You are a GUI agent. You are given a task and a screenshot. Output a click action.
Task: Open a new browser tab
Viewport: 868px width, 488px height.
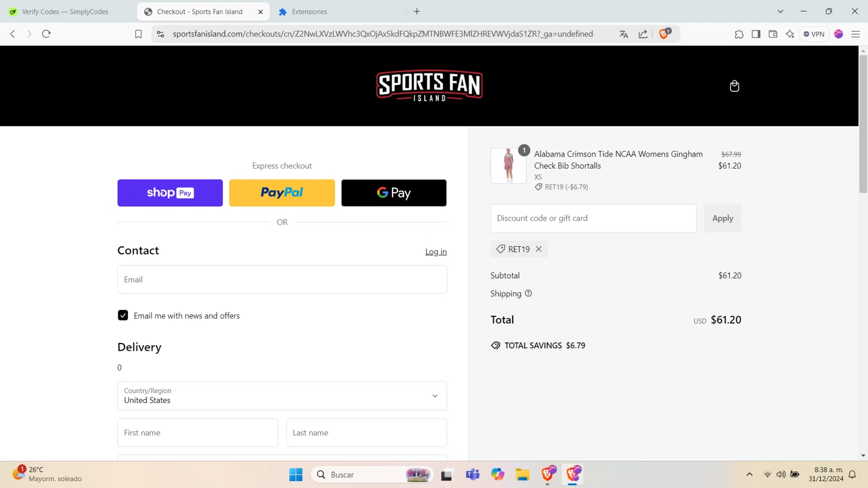pos(417,12)
